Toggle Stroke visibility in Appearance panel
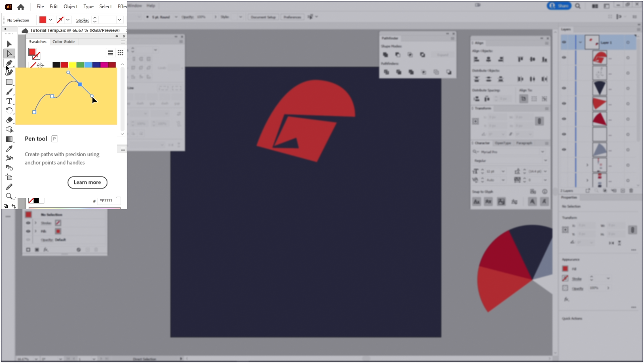Screen dimensions: 644x363 click(x=28, y=223)
